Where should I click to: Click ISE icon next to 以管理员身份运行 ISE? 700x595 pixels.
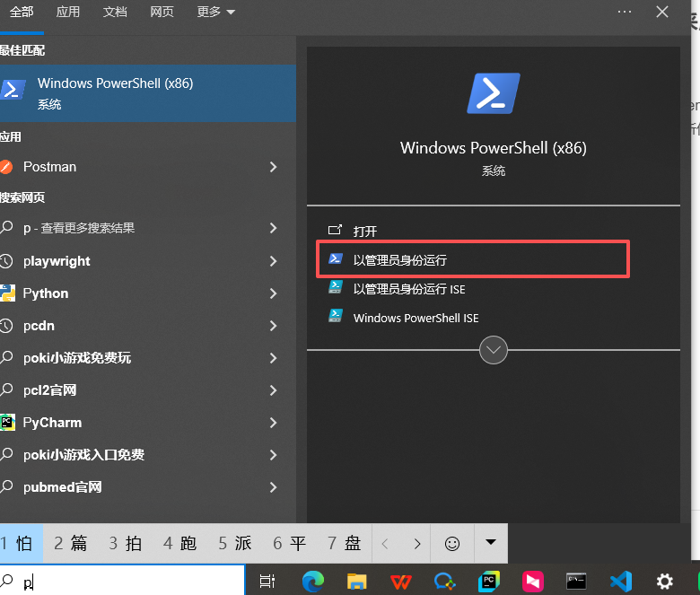pyautogui.click(x=336, y=286)
